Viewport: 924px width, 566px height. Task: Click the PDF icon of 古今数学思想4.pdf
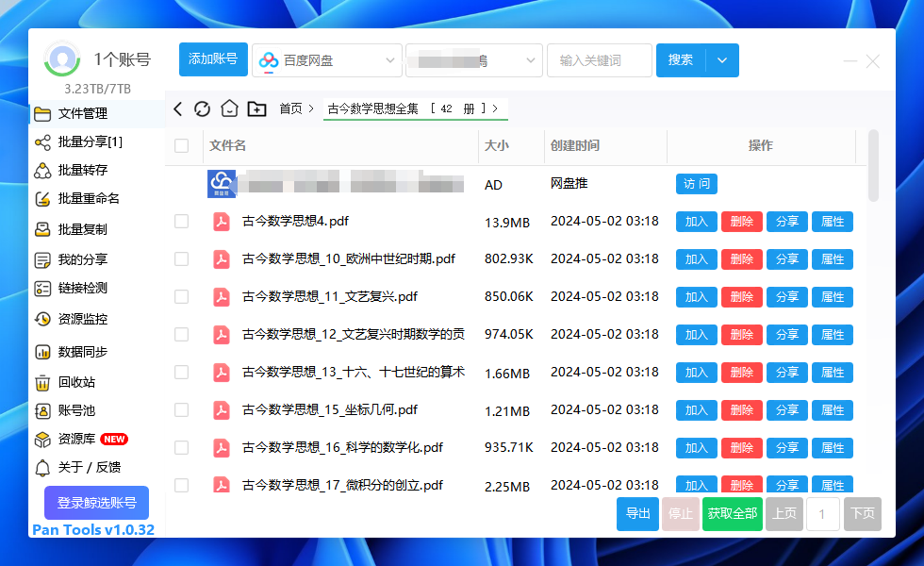coord(222,221)
